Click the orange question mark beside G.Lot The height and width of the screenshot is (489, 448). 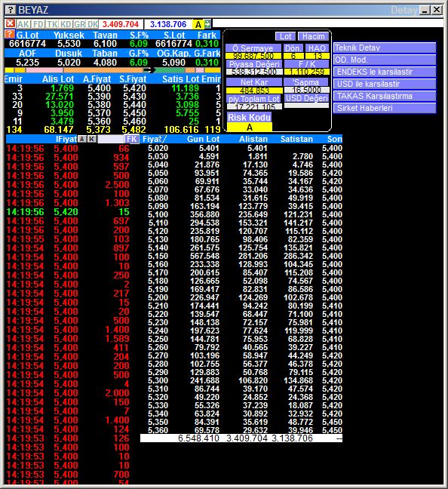11,34
